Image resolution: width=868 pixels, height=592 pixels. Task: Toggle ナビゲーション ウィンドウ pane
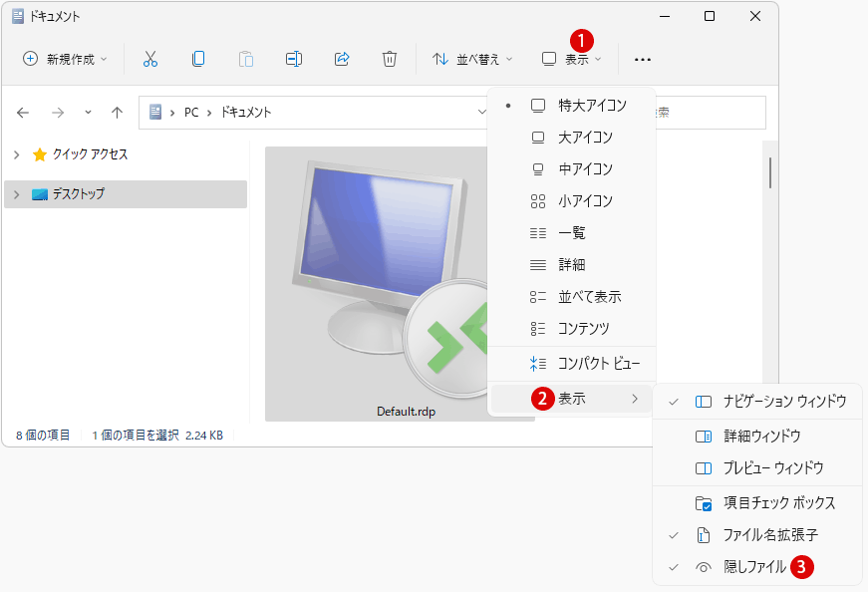tap(757, 402)
